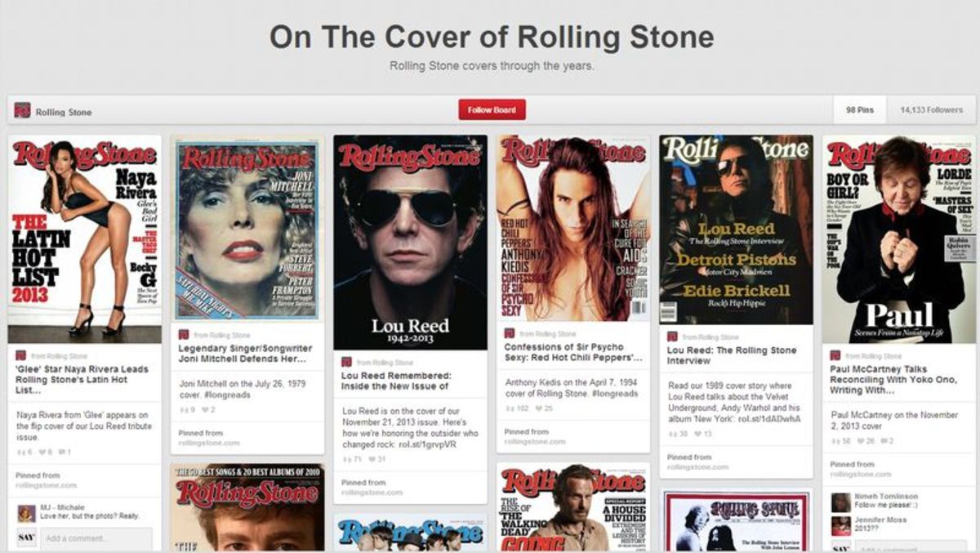Viewport: 980px width, 553px height.
Task: Open the Walking Dead cover image
Action: pyautogui.click(x=573, y=507)
